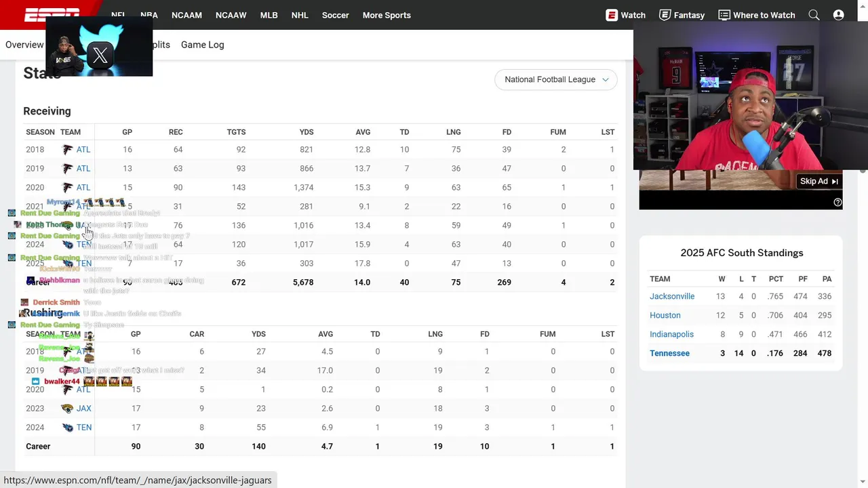Expand the More Sports menu
This screenshot has height=488, width=868.
tap(387, 15)
